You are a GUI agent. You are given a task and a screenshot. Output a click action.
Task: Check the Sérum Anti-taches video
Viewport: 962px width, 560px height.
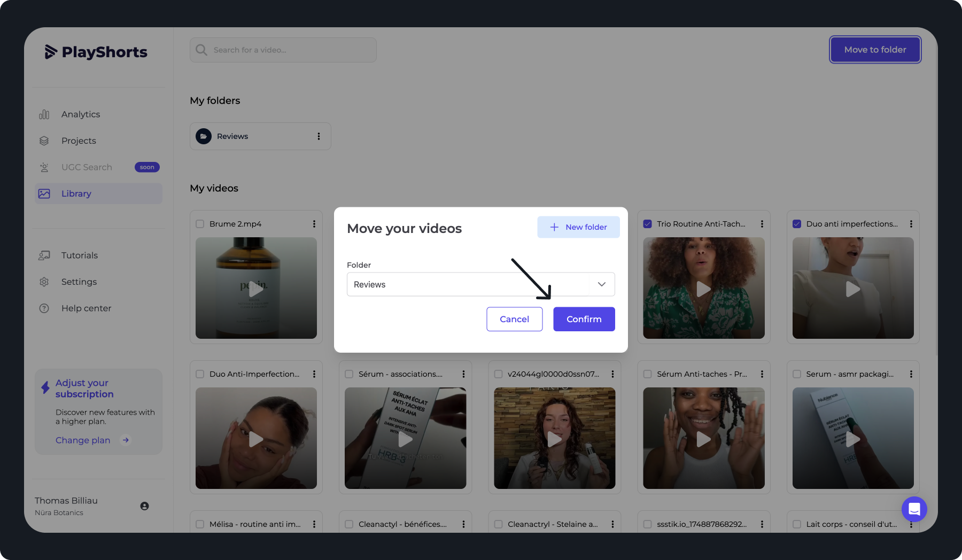pos(647,374)
